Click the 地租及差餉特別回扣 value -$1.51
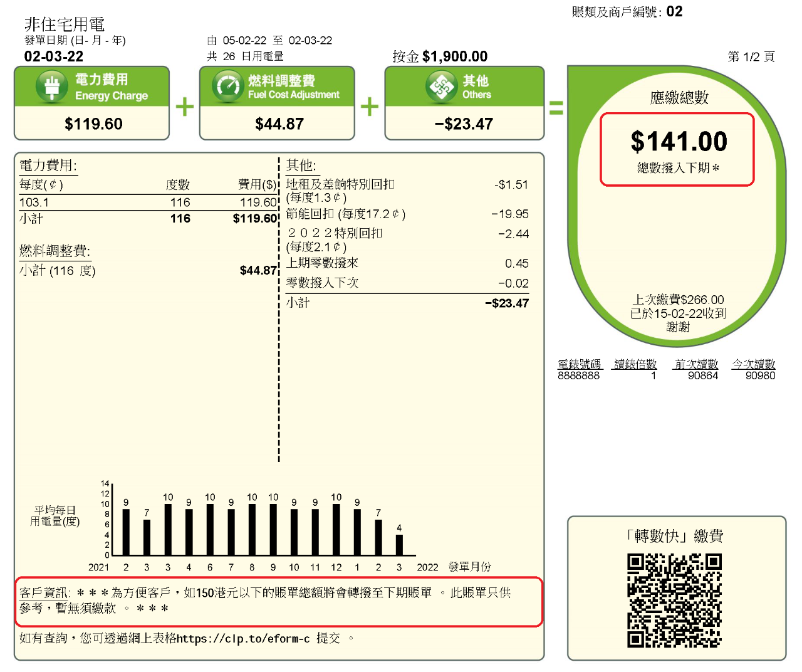The width and height of the screenshot is (802, 672). 511,185
